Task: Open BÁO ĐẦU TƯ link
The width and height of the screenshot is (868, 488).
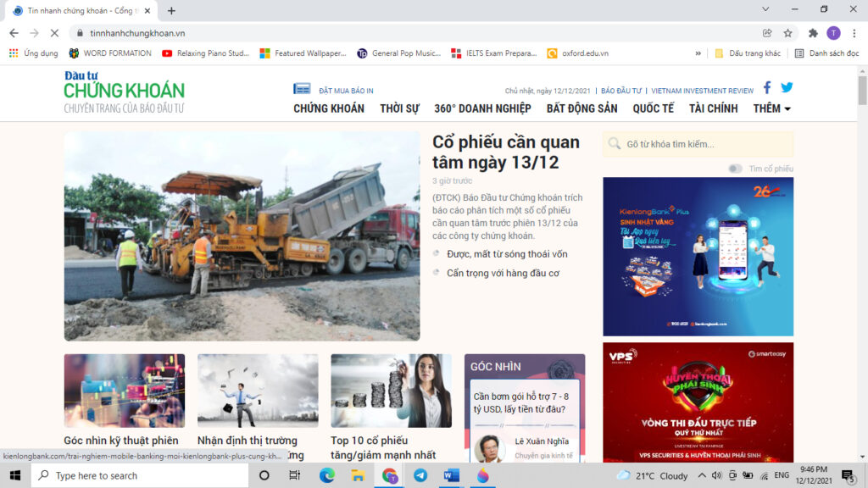Action: point(621,91)
